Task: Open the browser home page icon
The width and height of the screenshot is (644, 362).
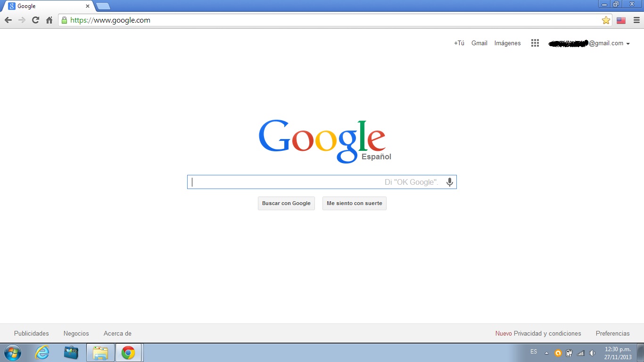Action: (49, 20)
